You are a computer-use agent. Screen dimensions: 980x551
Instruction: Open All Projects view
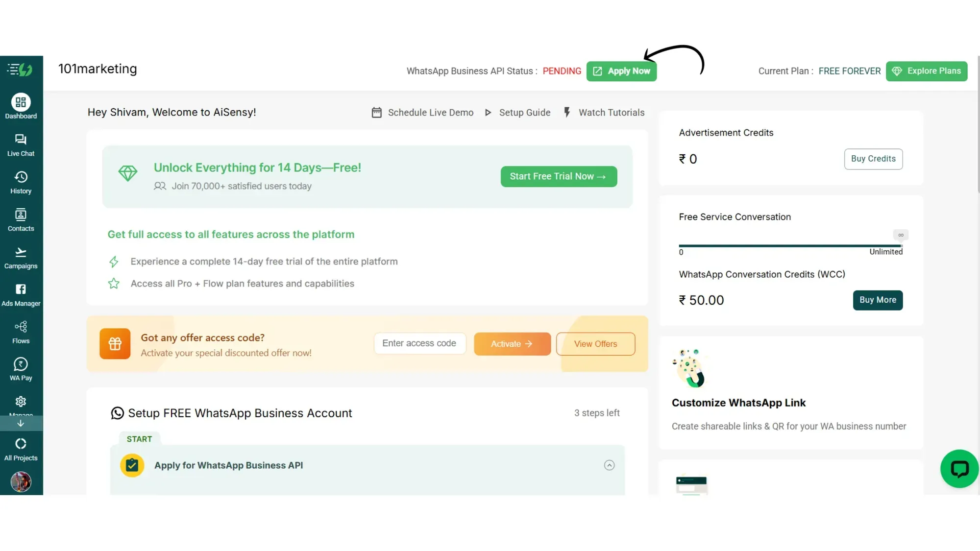(x=21, y=449)
